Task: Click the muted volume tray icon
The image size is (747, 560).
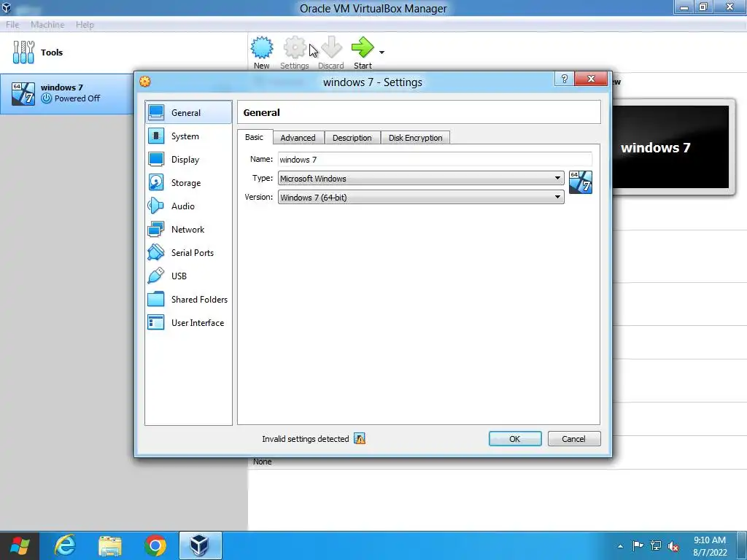Action: (673, 545)
